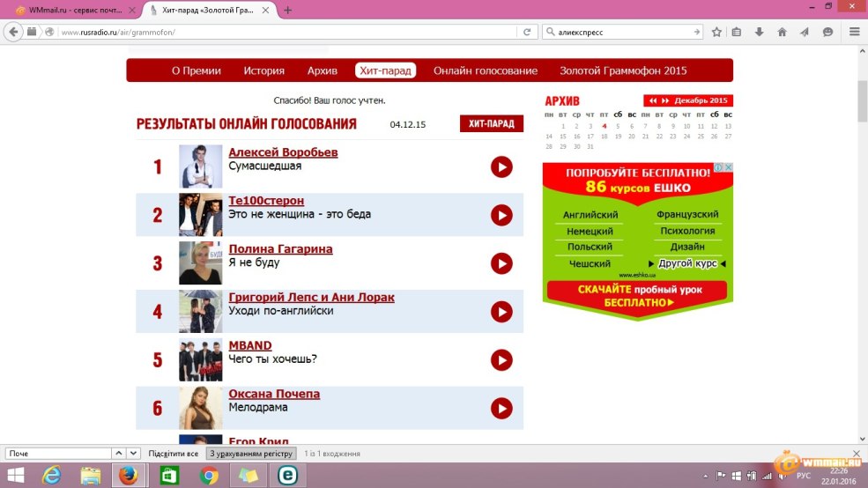Select Другой курс option in ad
868x488 pixels.
click(687, 263)
